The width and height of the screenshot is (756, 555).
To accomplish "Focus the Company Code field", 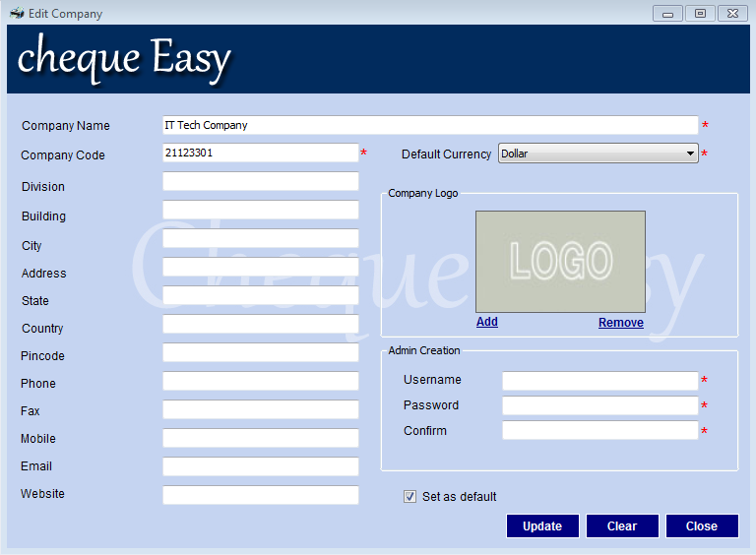I will (x=260, y=153).
